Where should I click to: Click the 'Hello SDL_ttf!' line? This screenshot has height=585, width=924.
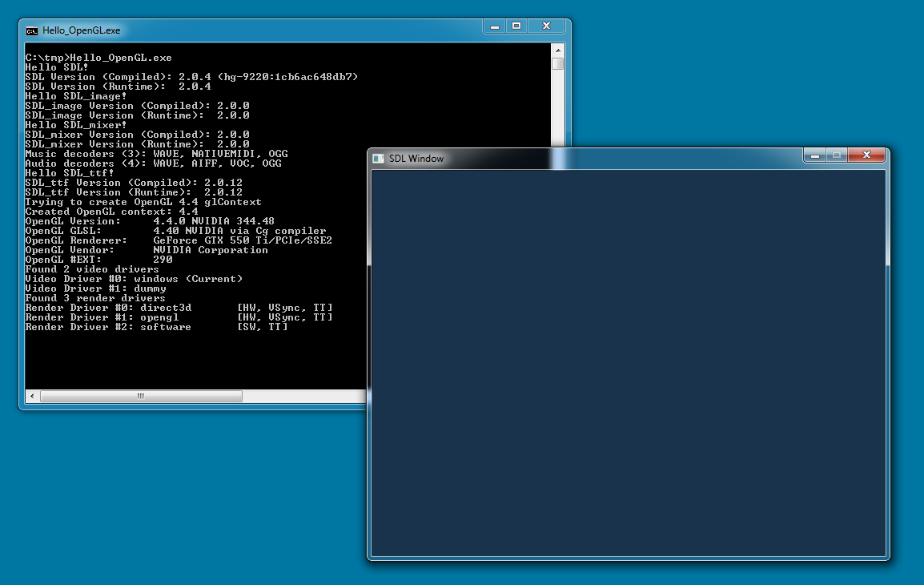(70, 173)
